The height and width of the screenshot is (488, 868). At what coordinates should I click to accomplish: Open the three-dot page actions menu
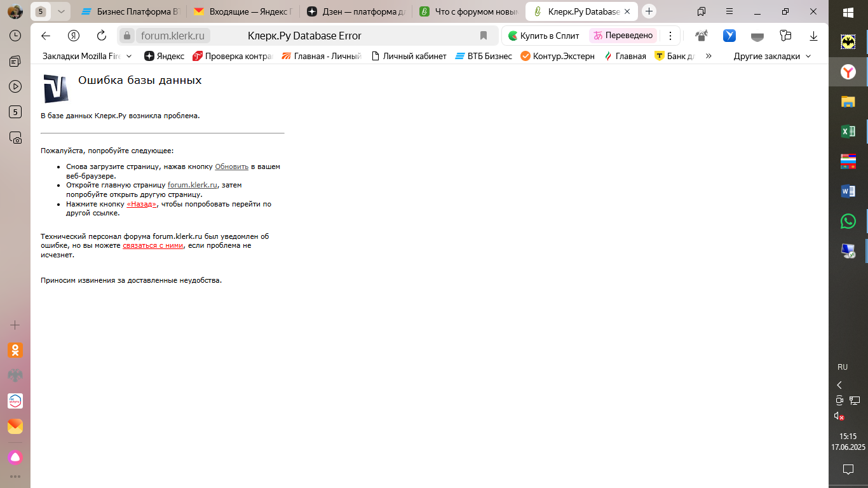[670, 36]
